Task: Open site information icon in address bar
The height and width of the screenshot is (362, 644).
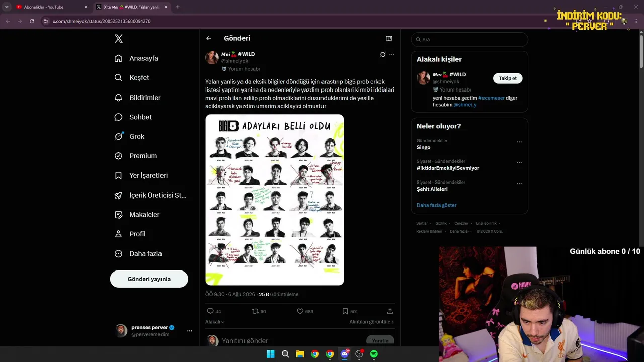Action: [x=46, y=21]
